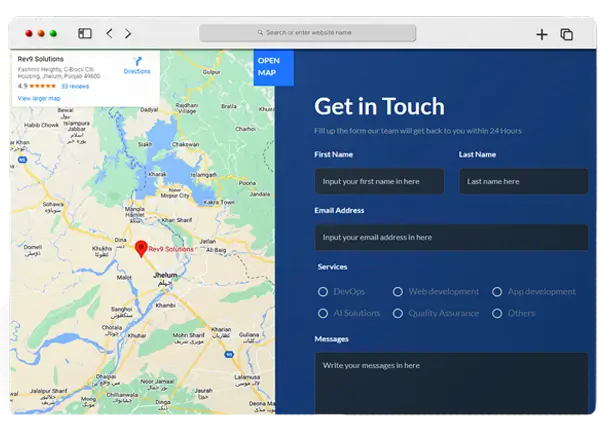The width and height of the screenshot is (609, 425).
Task: Click the Islamgarh label on the map
Action: [x=204, y=175]
